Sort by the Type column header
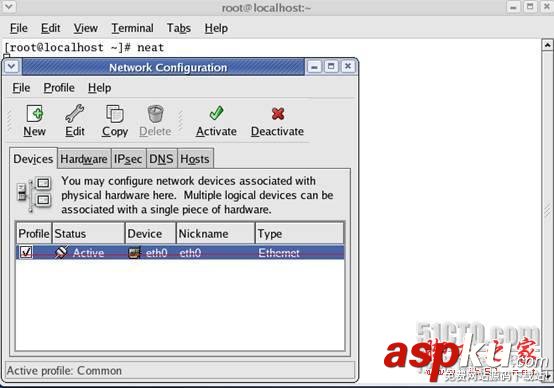The height and width of the screenshot is (388, 554). point(300,234)
